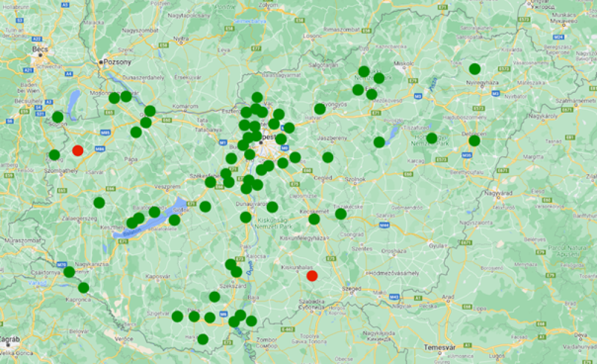Click the Nagykanizsa city label

click(91, 264)
